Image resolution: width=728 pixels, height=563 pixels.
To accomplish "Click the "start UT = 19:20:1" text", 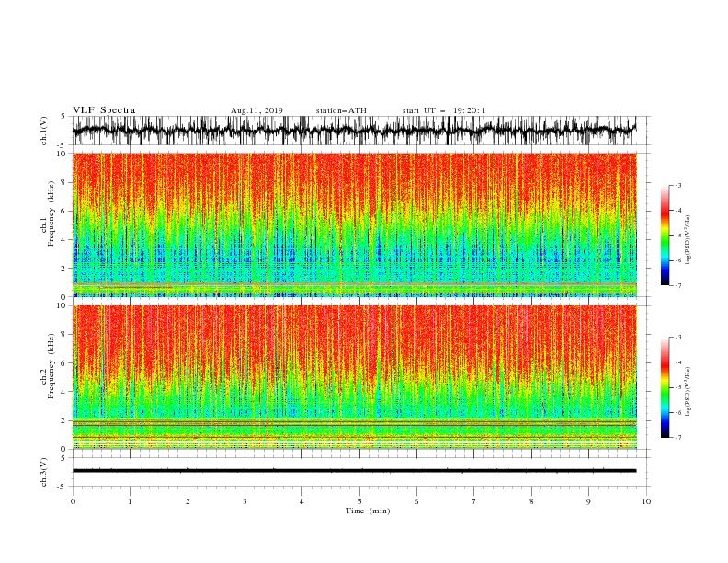I will 443,110.
